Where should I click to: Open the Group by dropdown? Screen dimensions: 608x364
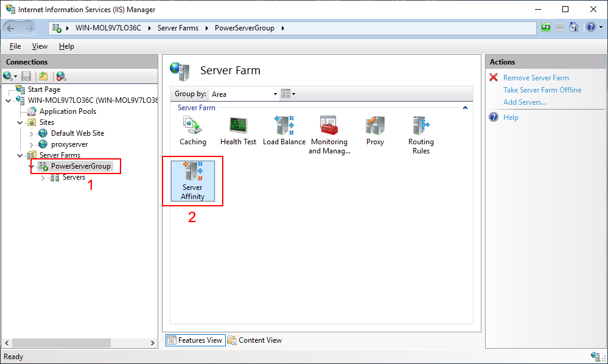[274, 94]
